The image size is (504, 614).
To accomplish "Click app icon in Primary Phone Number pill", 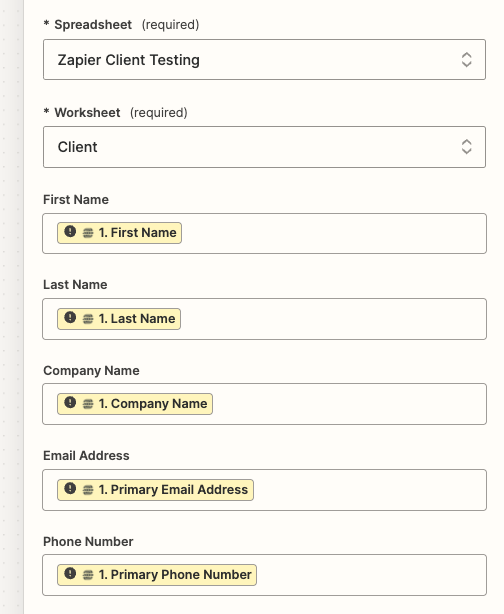I will pos(88,575).
